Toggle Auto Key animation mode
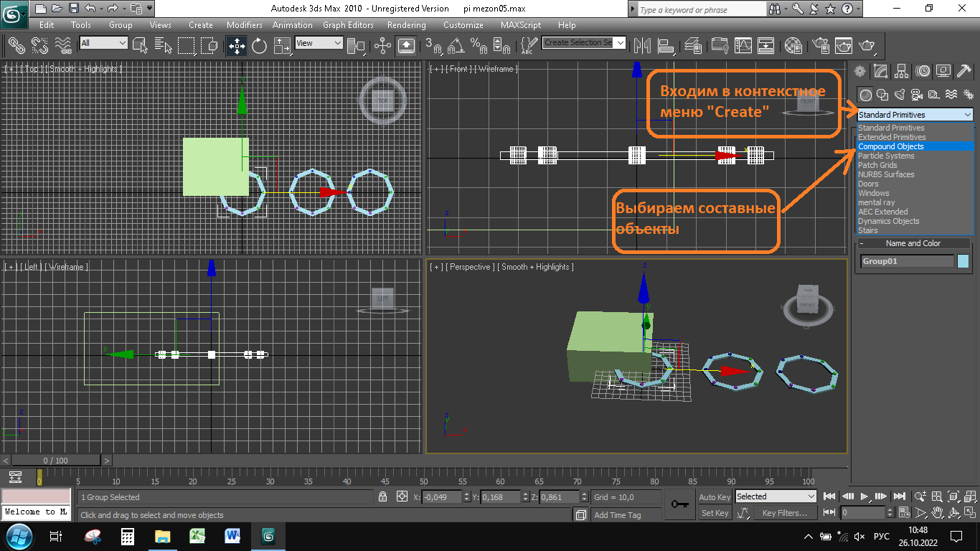The image size is (980, 551). click(x=715, y=497)
